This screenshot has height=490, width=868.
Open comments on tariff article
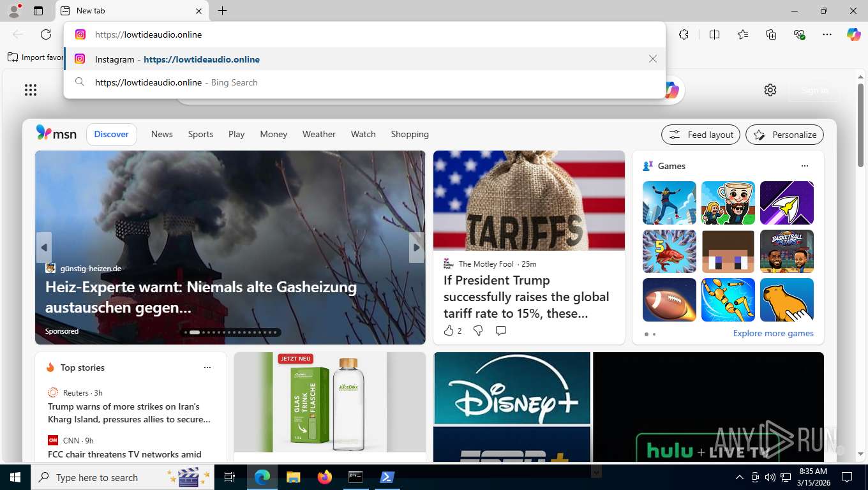click(x=501, y=330)
